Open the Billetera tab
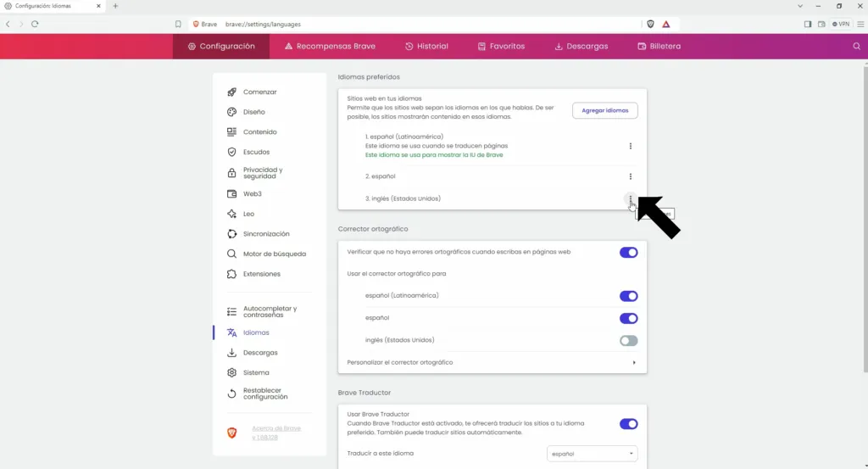Image resolution: width=868 pixels, height=469 pixels. click(x=659, y=47)
